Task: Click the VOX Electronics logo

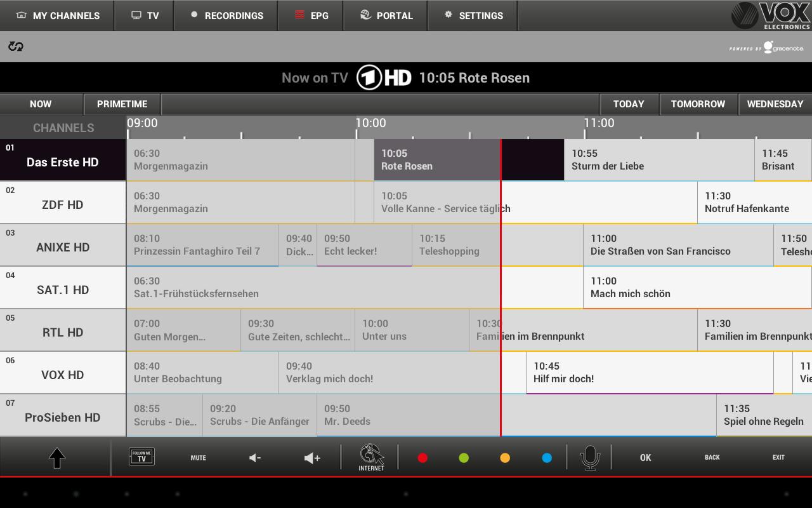Action: coord(771,16)
